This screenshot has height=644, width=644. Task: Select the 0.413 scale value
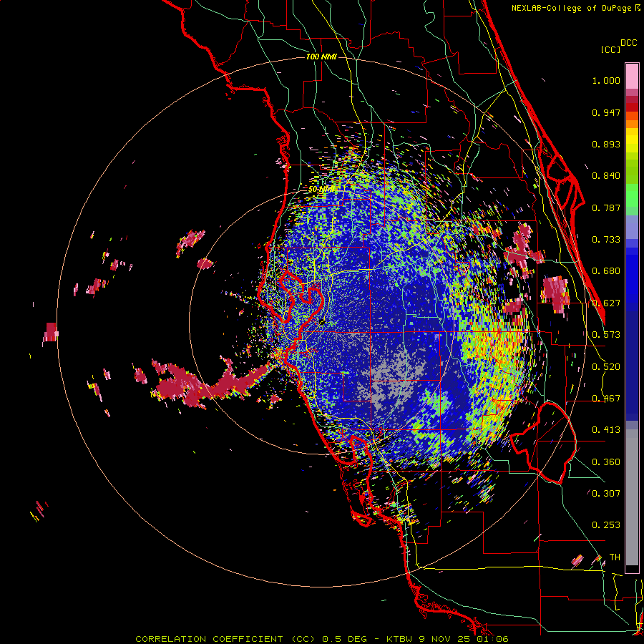coord(606,430)
